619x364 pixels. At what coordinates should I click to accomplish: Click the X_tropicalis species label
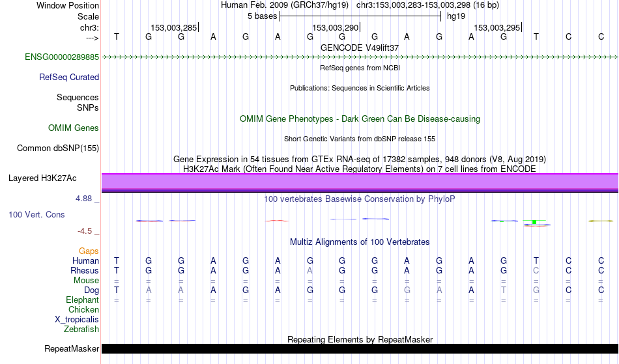(x=77, y=320)
